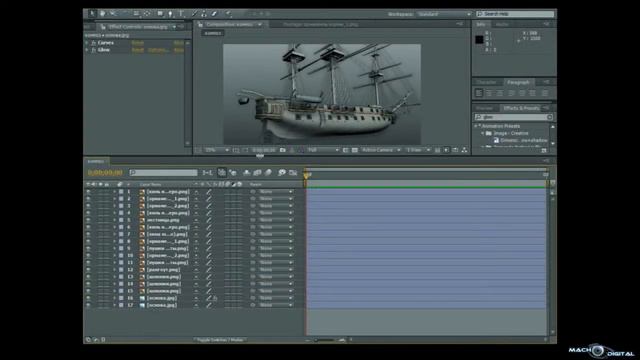Screen dimensions: 640x360
Task: Click the Hide Shy Layers icon
Action: [247, 173]
